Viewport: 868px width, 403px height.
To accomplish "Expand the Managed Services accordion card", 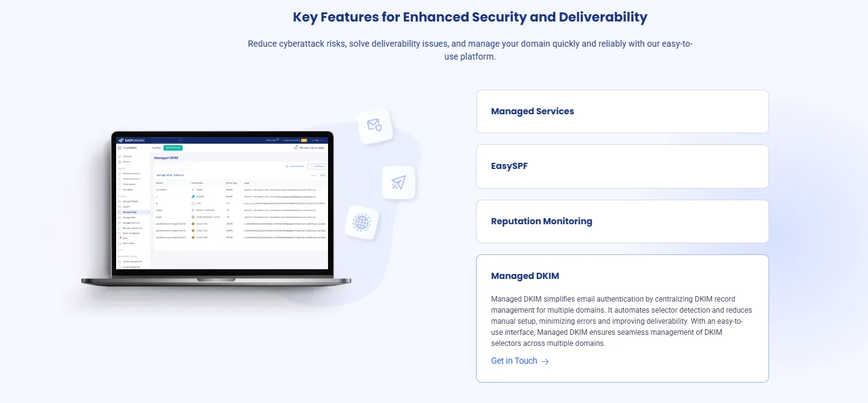I will click(622, 111).
